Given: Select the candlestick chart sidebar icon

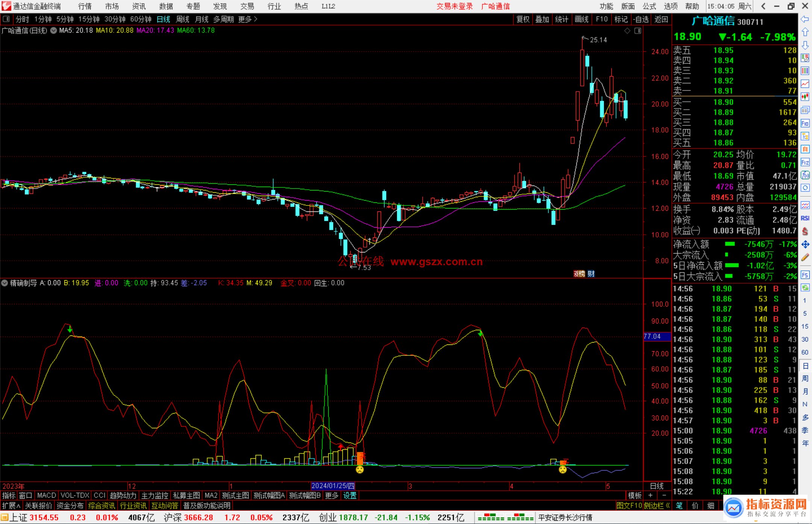Looking at the screenshot, I should 805,97.
